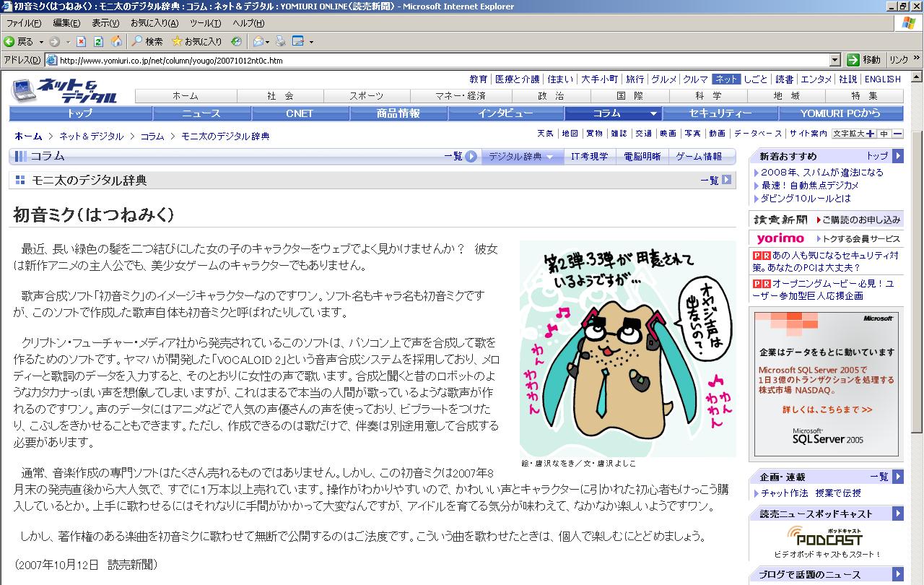Open Forward button history dropdown arrow
924x585 pixels.
tap(68, 42)
